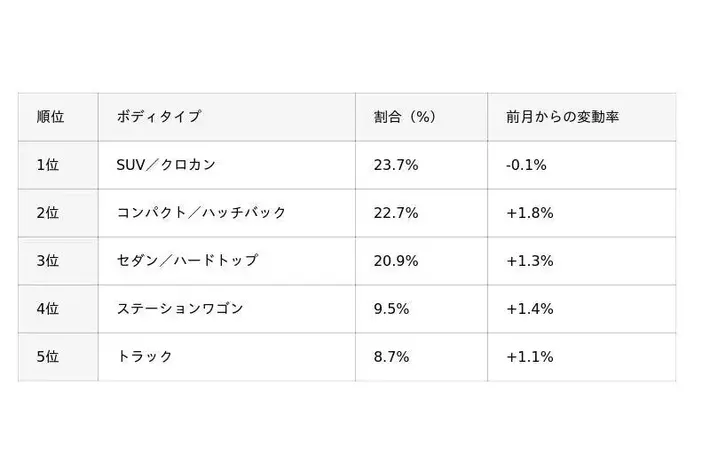710x474 pixels.
Task: Select the セダン／ハードトップ cell
Action: click(x=187, y=261)
